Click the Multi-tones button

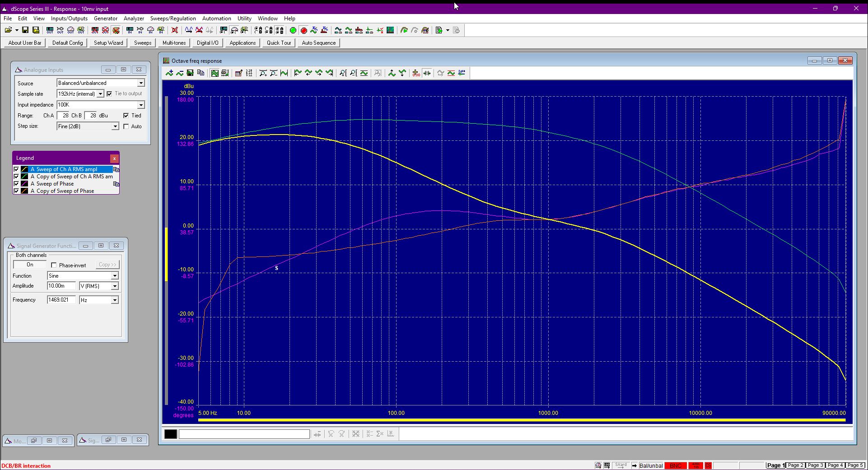click(174, 43)
